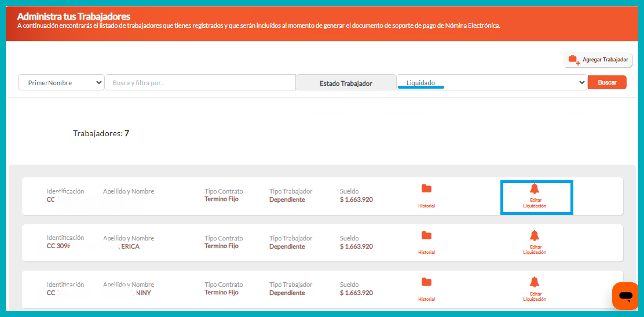Expand the PrimerNombre filter dropdown
Image resolution: width=644 pixels, height=317 pixels.
[x=61, y=83]
